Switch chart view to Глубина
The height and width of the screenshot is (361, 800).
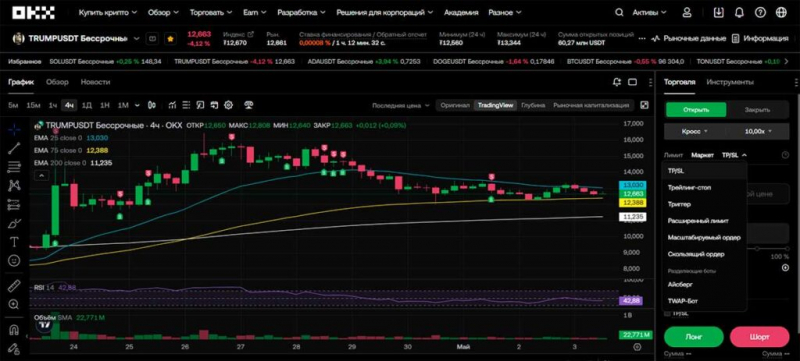pos(534,106)
